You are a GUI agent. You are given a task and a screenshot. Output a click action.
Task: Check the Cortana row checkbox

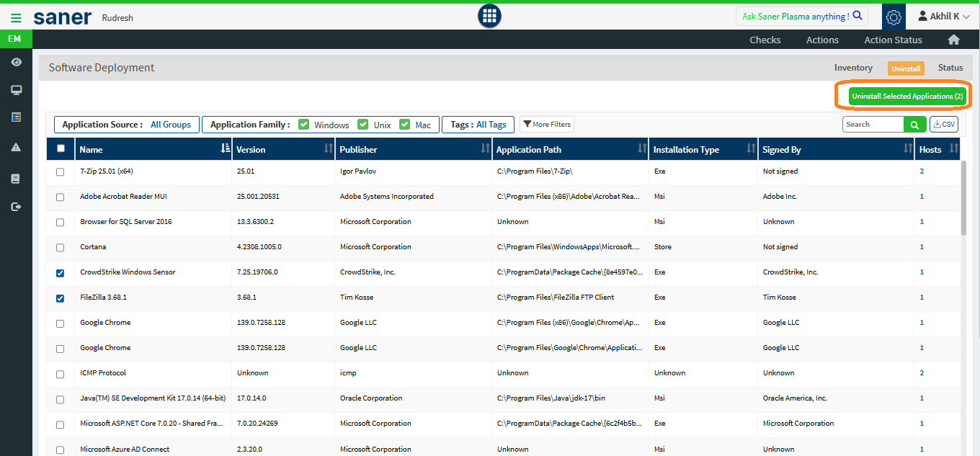pos(61,248)
